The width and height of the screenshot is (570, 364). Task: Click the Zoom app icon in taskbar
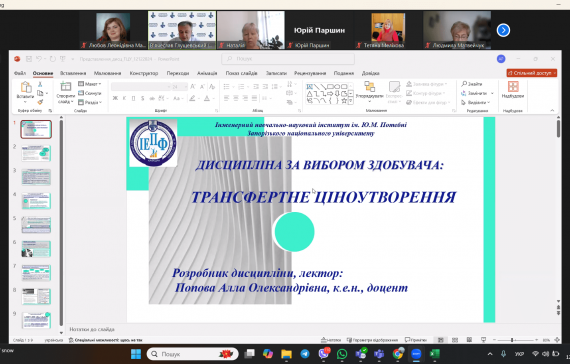[416, 354]
